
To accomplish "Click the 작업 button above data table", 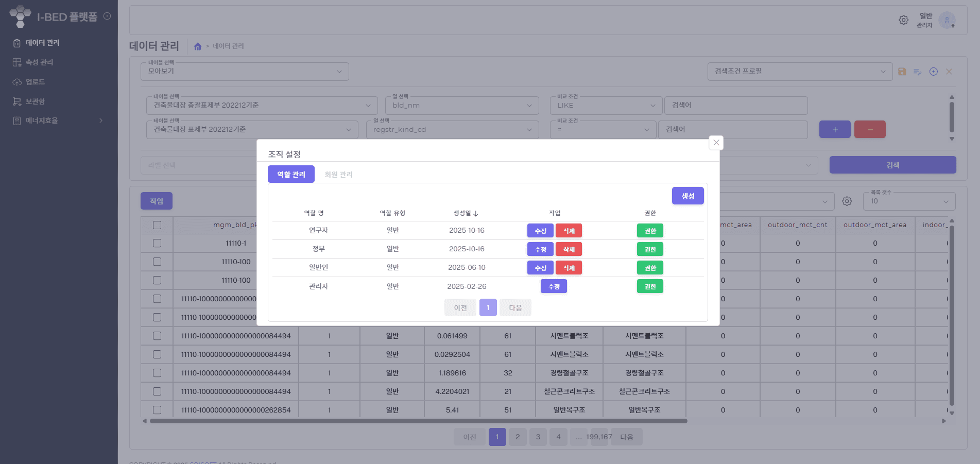I will [157, 201].
